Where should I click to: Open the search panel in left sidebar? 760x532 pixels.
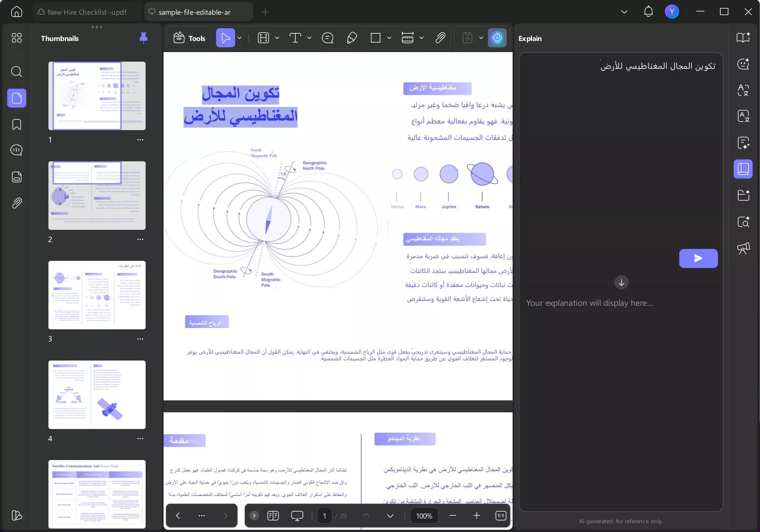pos(16,72)
